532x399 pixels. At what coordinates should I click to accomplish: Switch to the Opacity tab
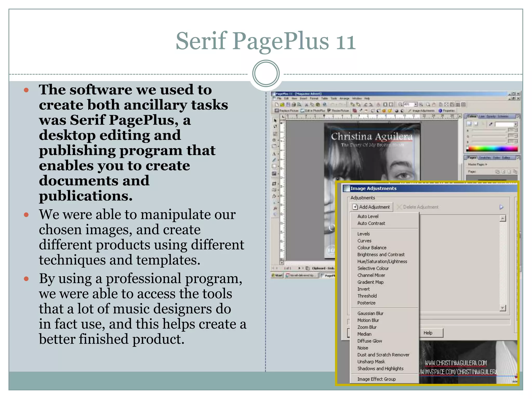(x=491, y=116)
